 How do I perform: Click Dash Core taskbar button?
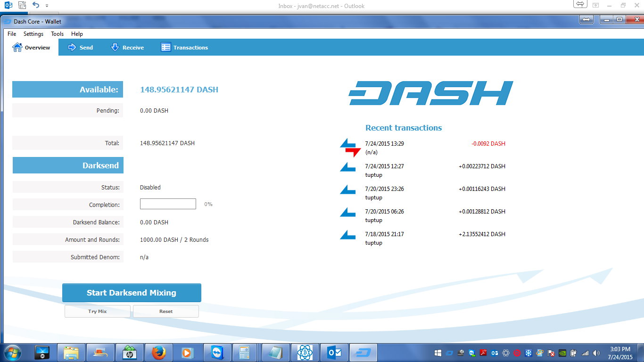363,353
